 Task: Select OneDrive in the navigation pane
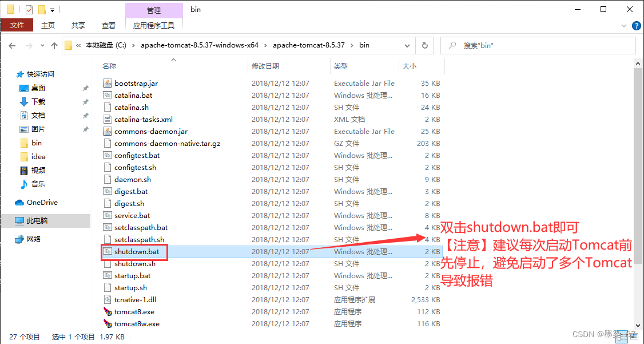coord(42,202)
